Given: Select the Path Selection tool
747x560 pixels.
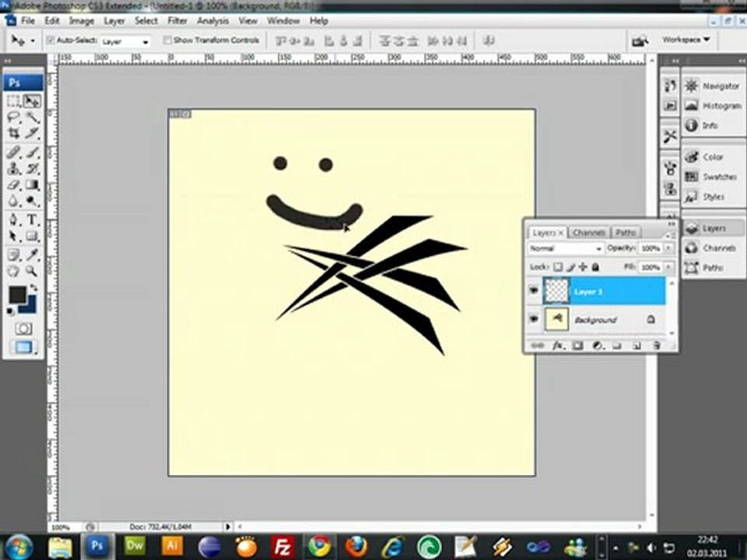Looking at the screenshot, I should [13, 236].
